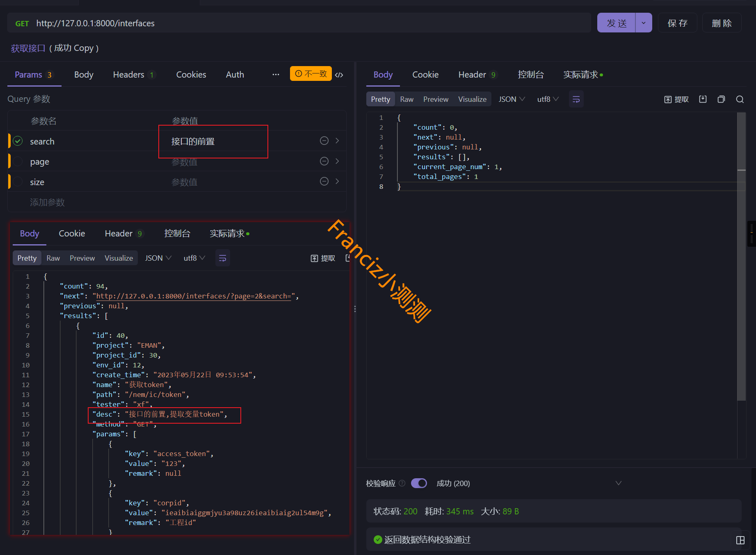Select Raw view in right response panel
This screenshot has height=555, width=756.
(407, 99)
